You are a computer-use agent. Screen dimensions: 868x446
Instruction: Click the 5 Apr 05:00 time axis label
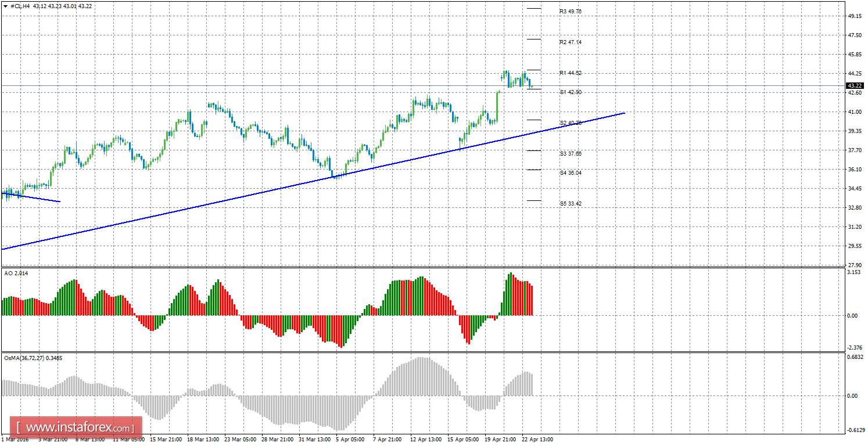(350, 440)
